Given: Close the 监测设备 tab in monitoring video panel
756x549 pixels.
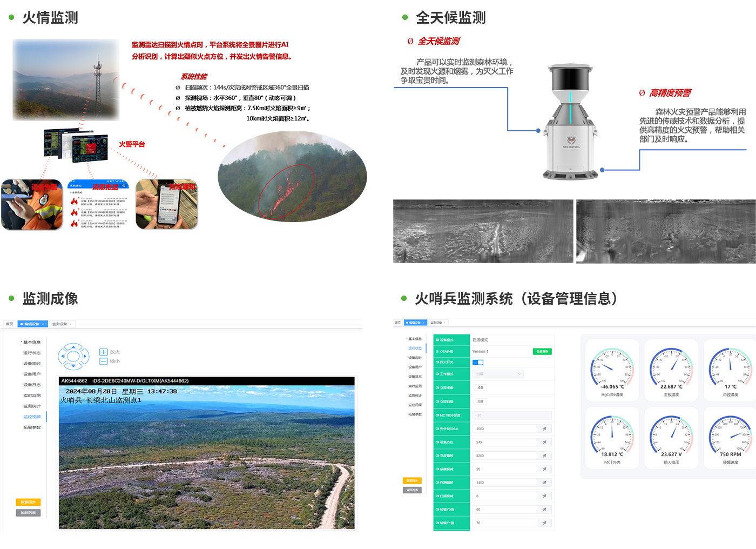Looking at the screenshot, I should (x=71, y=324).
